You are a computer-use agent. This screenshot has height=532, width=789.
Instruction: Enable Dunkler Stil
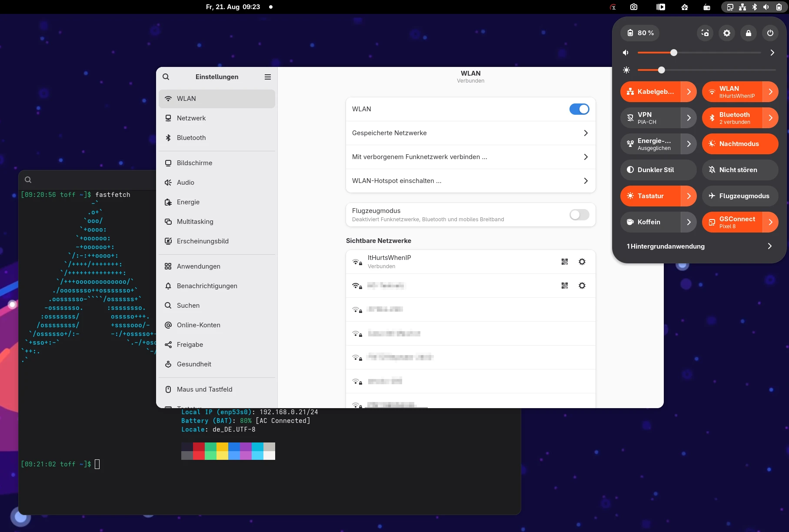pos(659,170)
